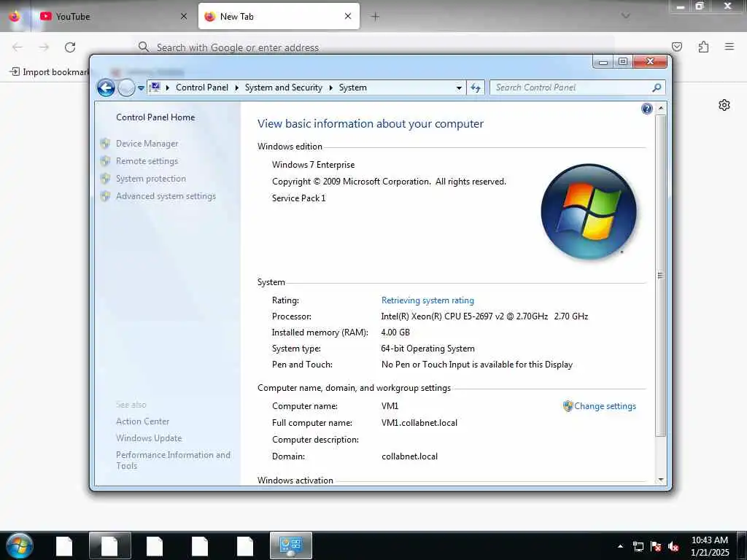Click the search magnifier in Control Panel
Screen dimensions: 747x560
coord(657,87)
